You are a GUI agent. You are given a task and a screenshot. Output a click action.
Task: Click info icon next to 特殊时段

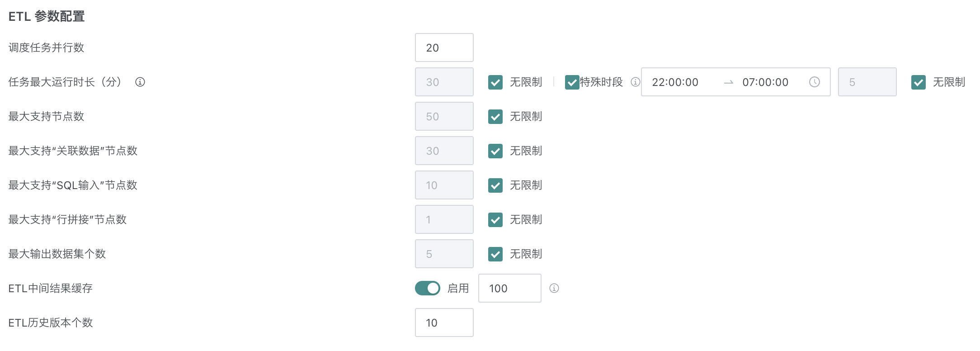click(635, 82)
